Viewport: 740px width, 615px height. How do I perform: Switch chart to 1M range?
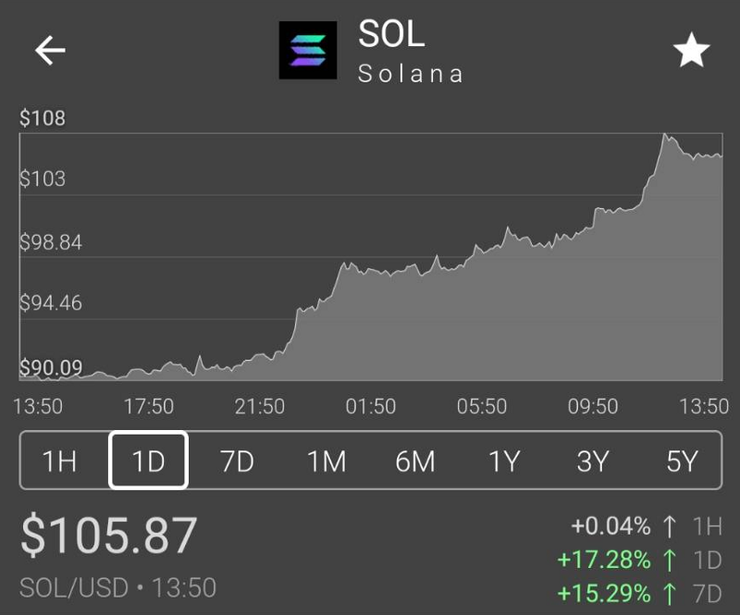(326, 461)
